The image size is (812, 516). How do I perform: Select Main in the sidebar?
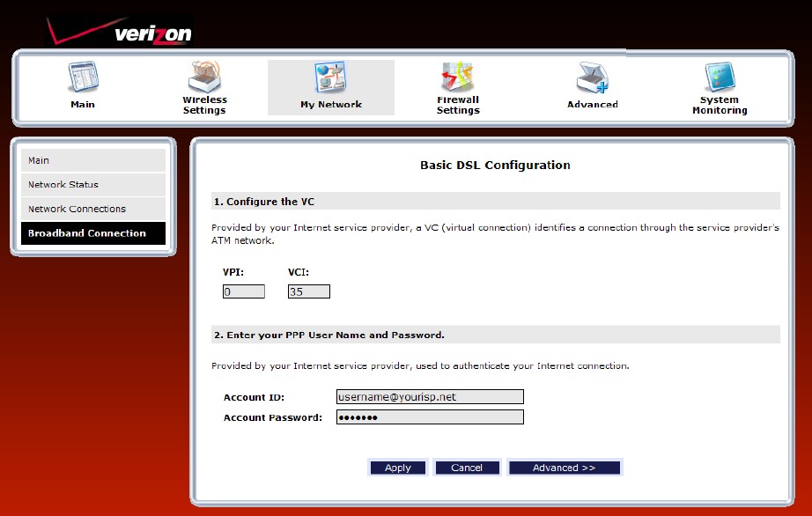(92, 160)
